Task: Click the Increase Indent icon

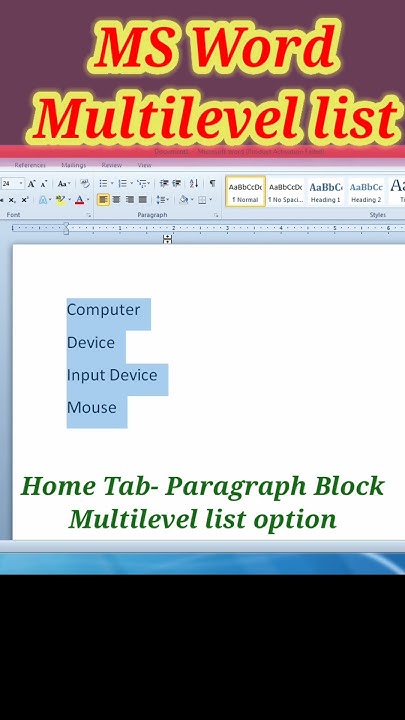Action: pos(176,184)
